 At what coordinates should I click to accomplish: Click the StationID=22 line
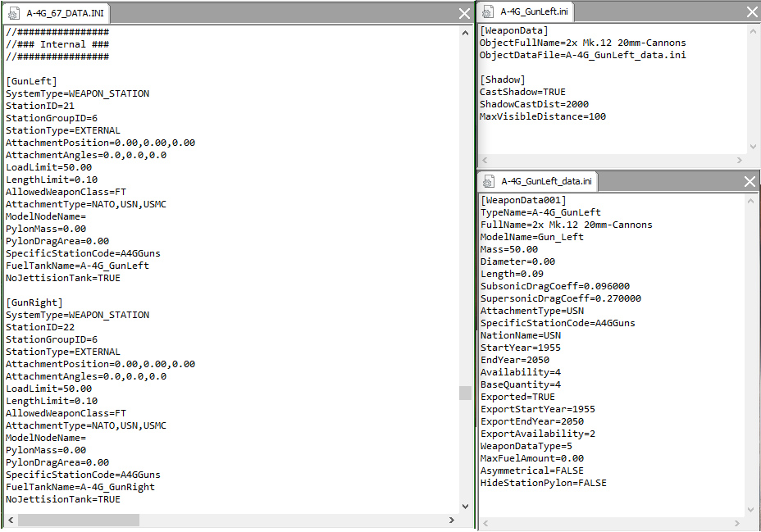pos(40,327)
